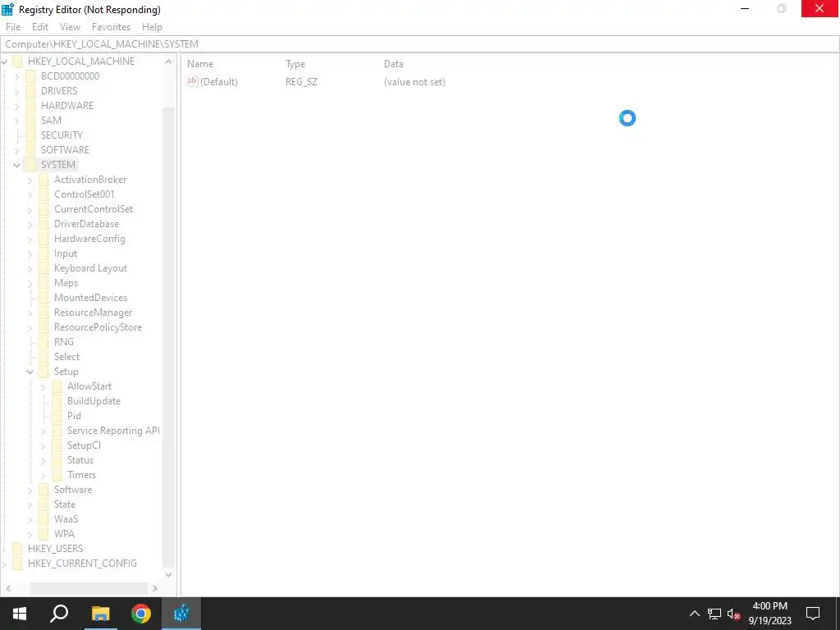Viewport: 840px width, 630px height.
Task: Click the tree scroll down arrow
Action: (x=168, y=575)
